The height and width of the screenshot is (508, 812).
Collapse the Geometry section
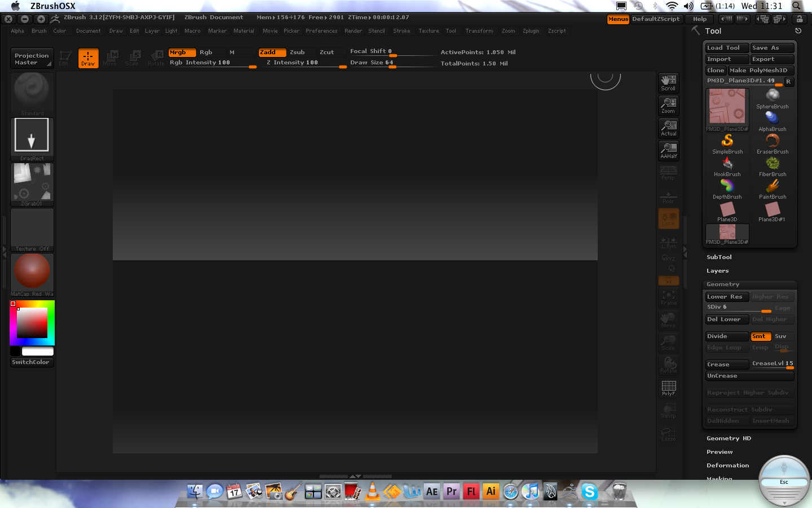723,284
